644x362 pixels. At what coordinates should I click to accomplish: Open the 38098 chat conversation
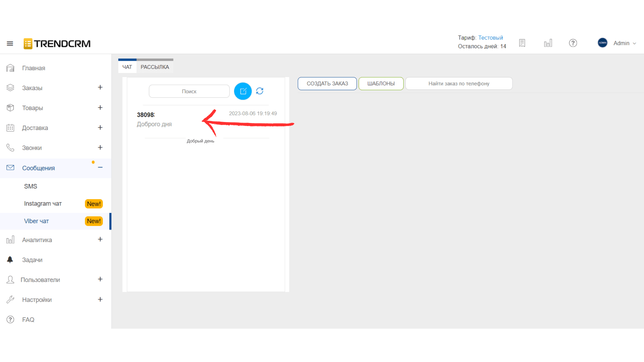tap(207, 119)
